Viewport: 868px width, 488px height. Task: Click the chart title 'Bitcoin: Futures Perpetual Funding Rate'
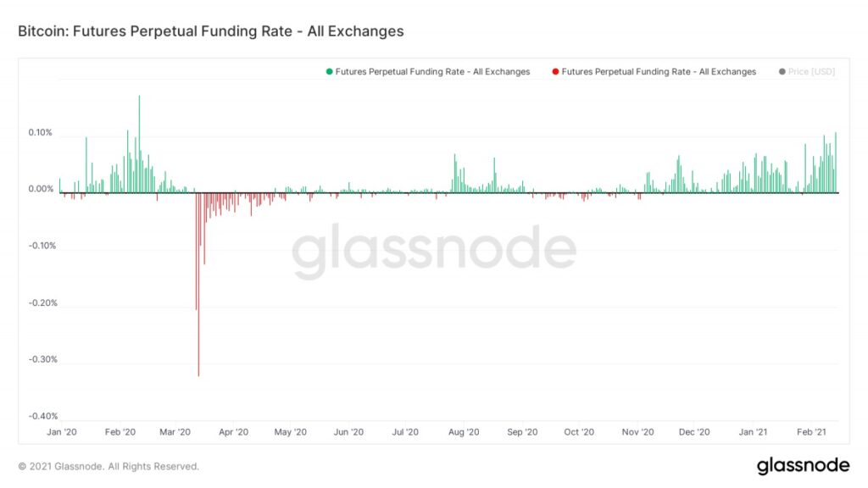click(x=211, y=31)
